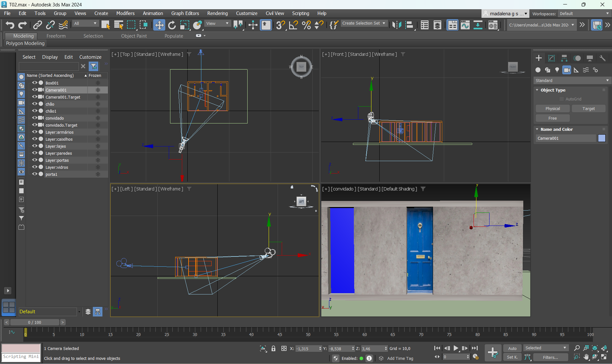
Task: Open the Utilities panel wrench icon
Action: 602,58
